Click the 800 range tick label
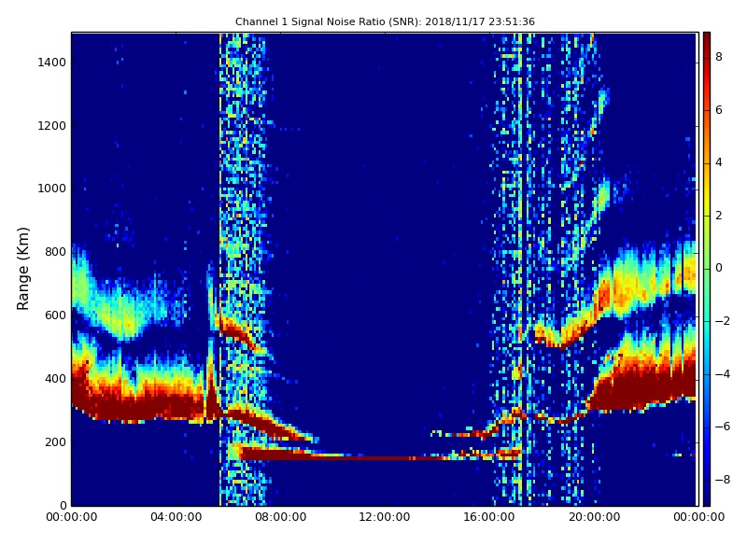 55,252
